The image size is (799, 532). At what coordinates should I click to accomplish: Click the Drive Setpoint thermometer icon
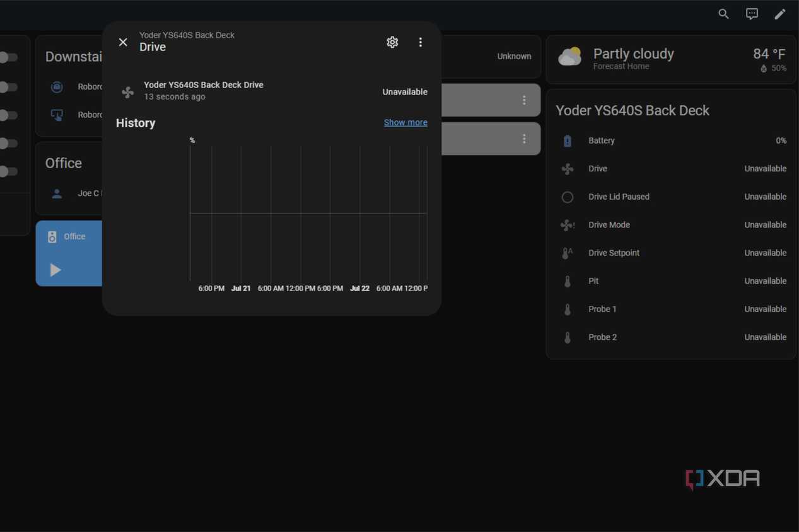[568, 253]
